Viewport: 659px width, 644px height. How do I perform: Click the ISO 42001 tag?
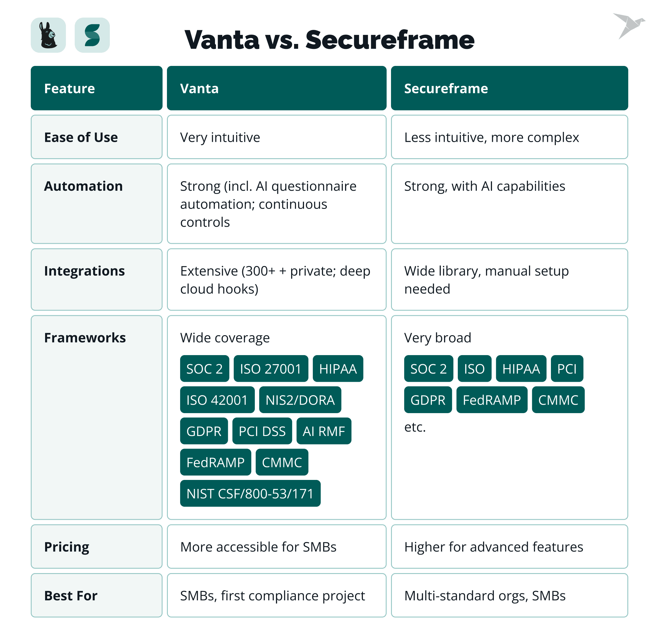[217, 400]
